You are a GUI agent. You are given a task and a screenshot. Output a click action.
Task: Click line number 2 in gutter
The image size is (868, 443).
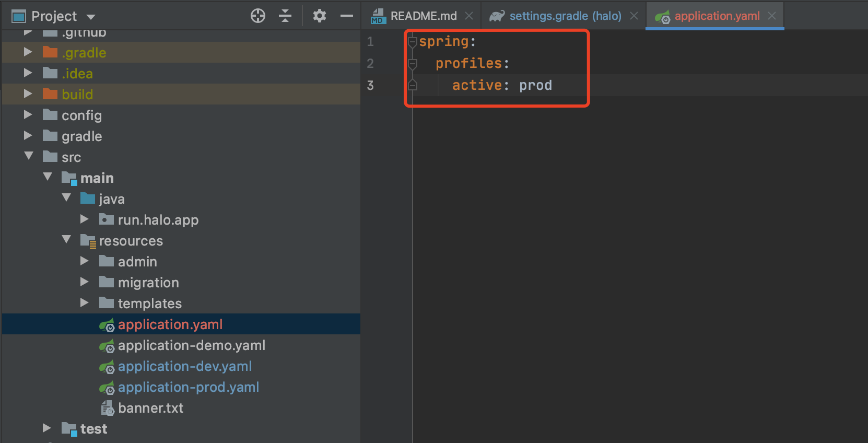click(370, 63)
